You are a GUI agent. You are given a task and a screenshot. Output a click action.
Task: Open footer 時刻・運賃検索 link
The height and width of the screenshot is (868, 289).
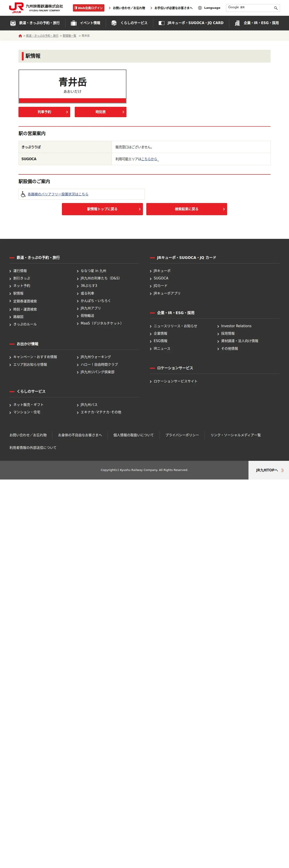25,309
